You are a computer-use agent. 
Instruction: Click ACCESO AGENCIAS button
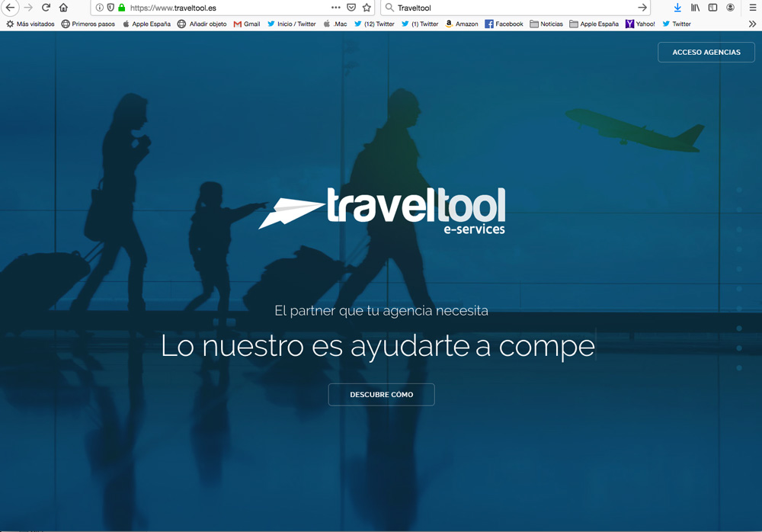(x=706, y=52)
